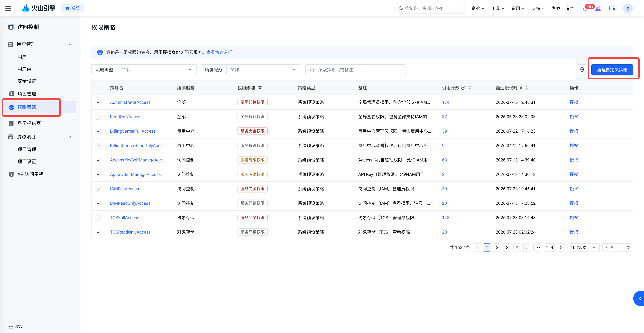Click the purple AI assistant icon

pyautogui.click(x=598, y=9)
